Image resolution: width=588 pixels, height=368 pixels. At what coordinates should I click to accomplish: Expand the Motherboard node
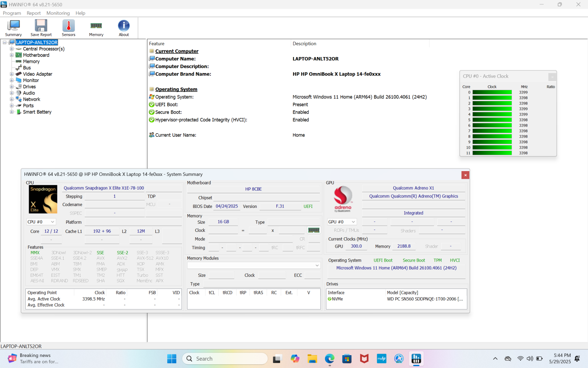[x=11, y=55]
